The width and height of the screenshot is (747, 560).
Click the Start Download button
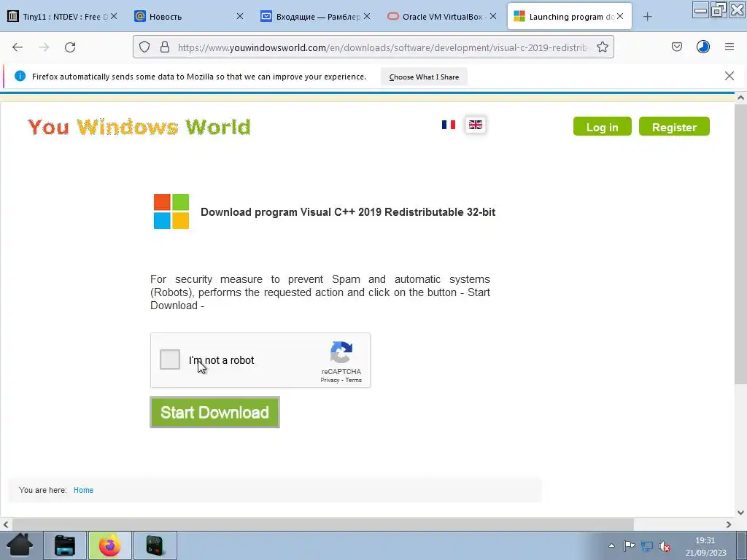(215, 413)
